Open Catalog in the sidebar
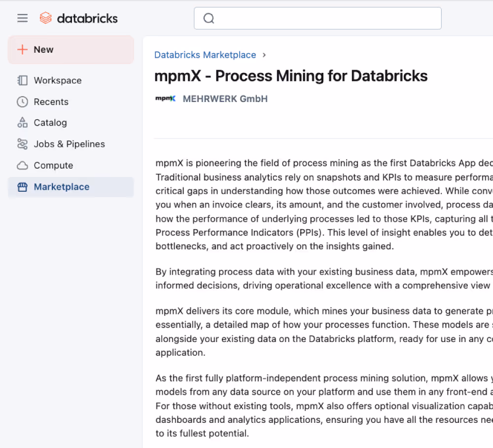Viewport: 493px width, 448px height. coord(70,123)
